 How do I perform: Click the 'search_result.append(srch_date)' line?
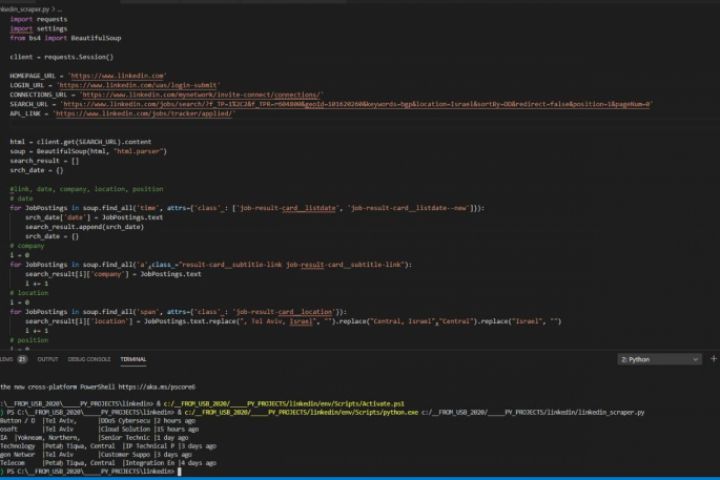click(84, 227)
